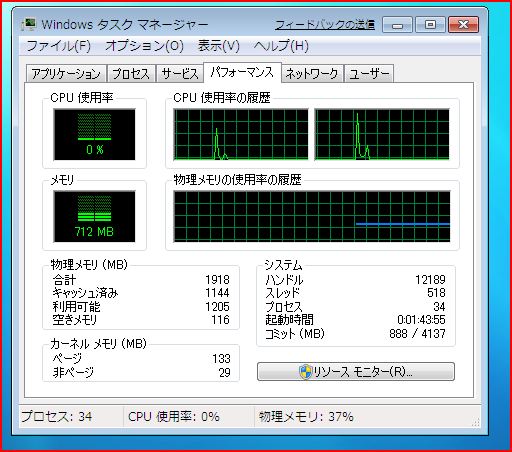Click the shield icon on リソース モニター button
The width and height of the screenshot is (512, 452).
point(305,371)
